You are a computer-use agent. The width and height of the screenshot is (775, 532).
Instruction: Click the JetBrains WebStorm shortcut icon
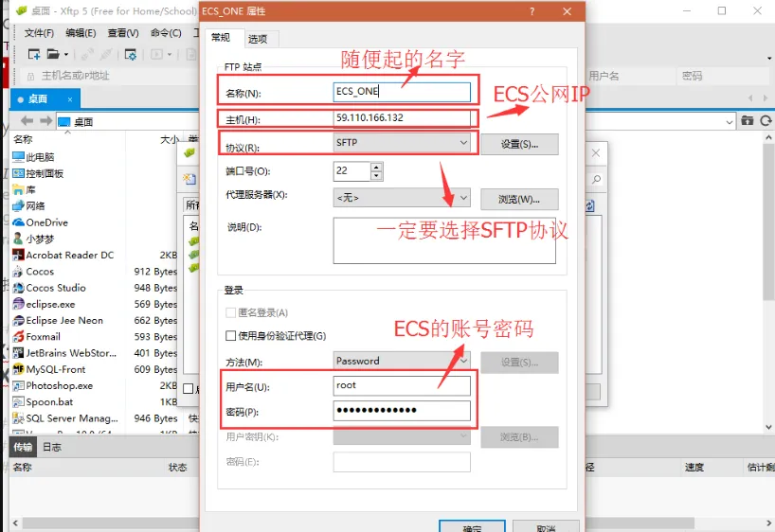[x=18, y=353]
